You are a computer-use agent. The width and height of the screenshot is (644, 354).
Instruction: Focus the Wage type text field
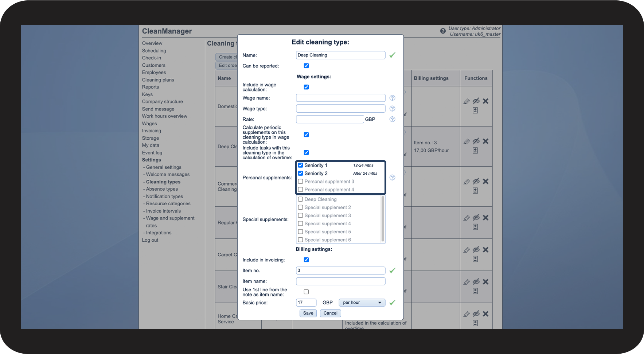340,109
